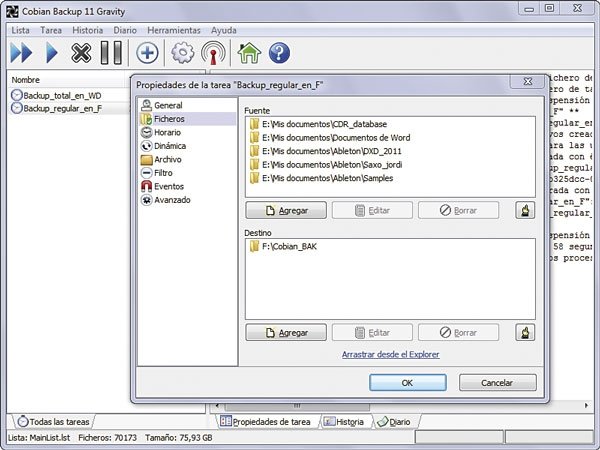Image resolution: width=600 pixels, height=450 pixels.
Task: Open the General settings section
Action: click(x=161, y=105)
